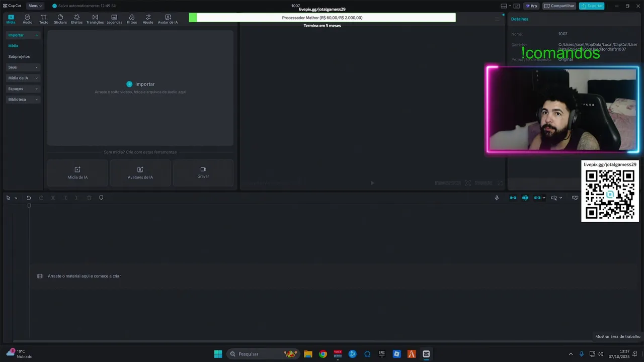Click the taskbar Pesquisar search box

pos(263,354)
